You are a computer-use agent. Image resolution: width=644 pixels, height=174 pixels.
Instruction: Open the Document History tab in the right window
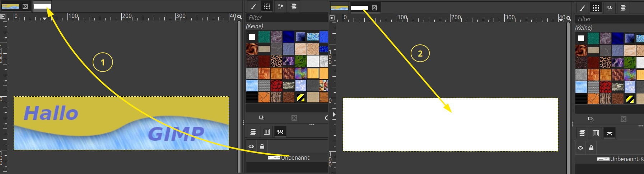pyautogui.click(x=623, y=8)
